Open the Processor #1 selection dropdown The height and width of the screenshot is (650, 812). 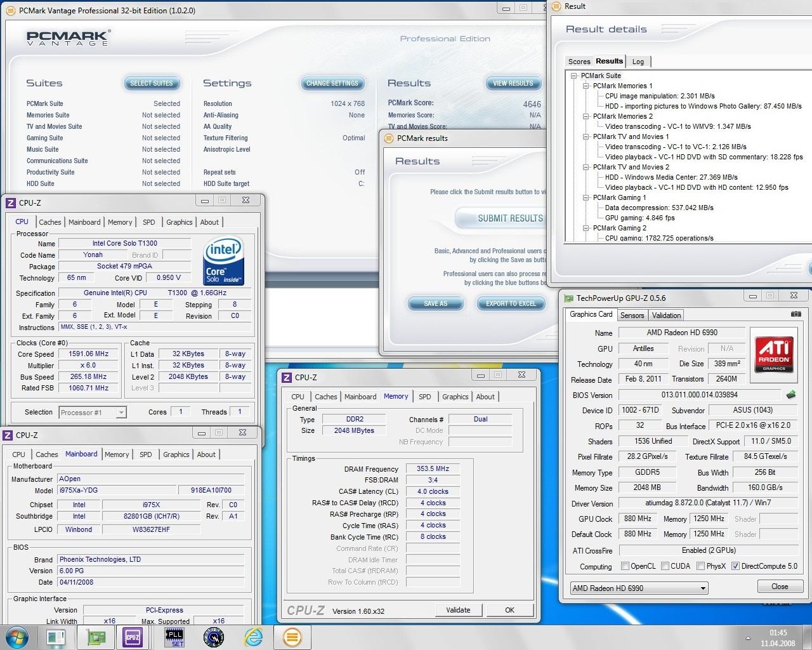(93, 413)
